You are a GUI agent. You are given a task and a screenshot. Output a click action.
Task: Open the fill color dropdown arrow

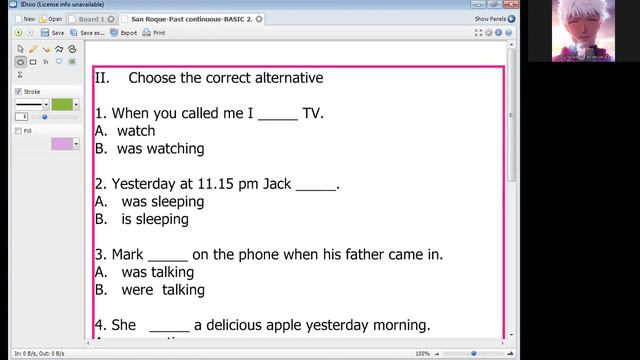[x=76, y=144]
